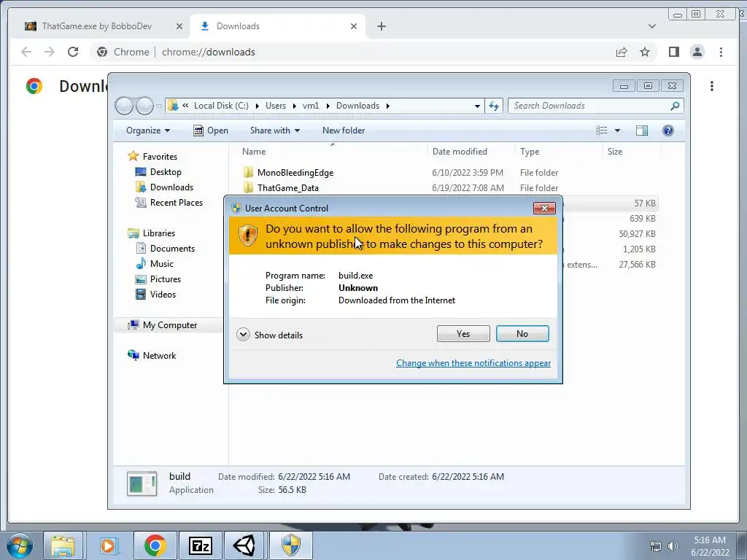The image size is (747, 560).
Task: Switch to ThatGame.exe by BobboDev tab
Action: pyautogui.click(x=97, y=26)
